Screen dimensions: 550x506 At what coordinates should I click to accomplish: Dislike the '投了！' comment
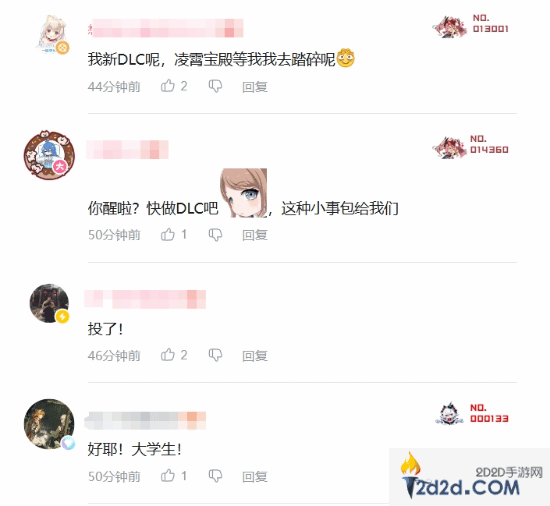(215, 355)
